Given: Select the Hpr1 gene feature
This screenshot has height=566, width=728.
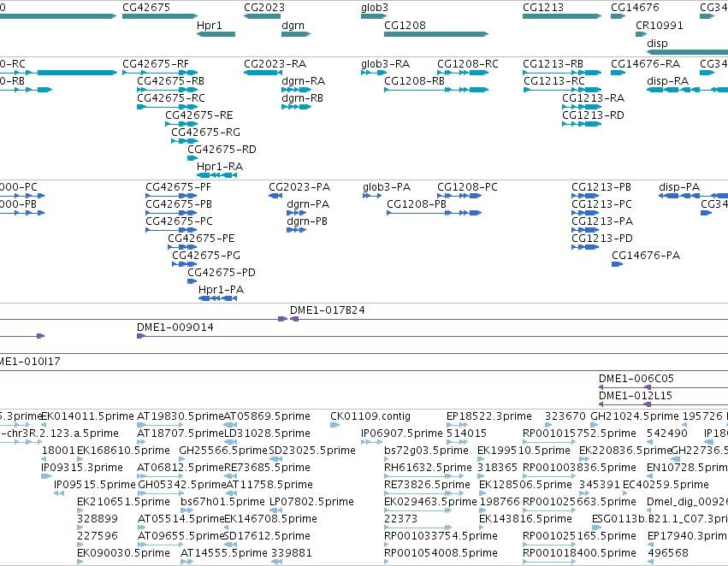Looking at the screenshot, I should [216, 34].
